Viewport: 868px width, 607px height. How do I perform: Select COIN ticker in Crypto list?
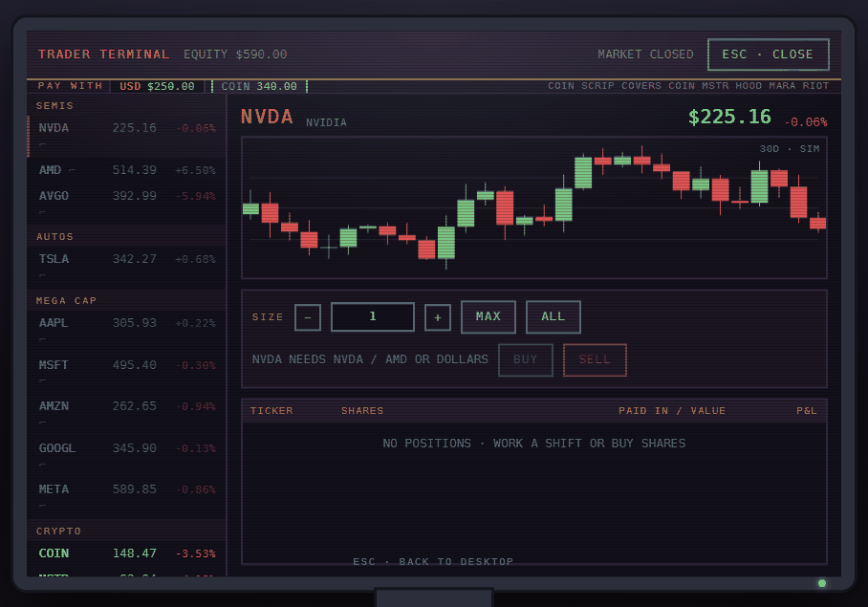click(127, 553)
